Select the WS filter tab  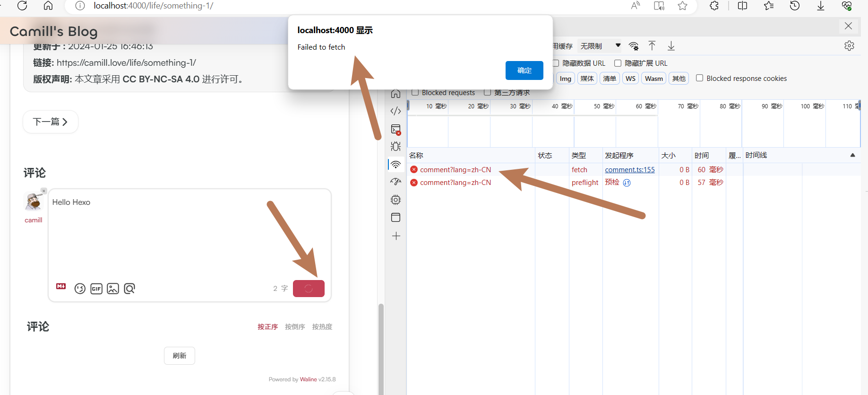630,79
